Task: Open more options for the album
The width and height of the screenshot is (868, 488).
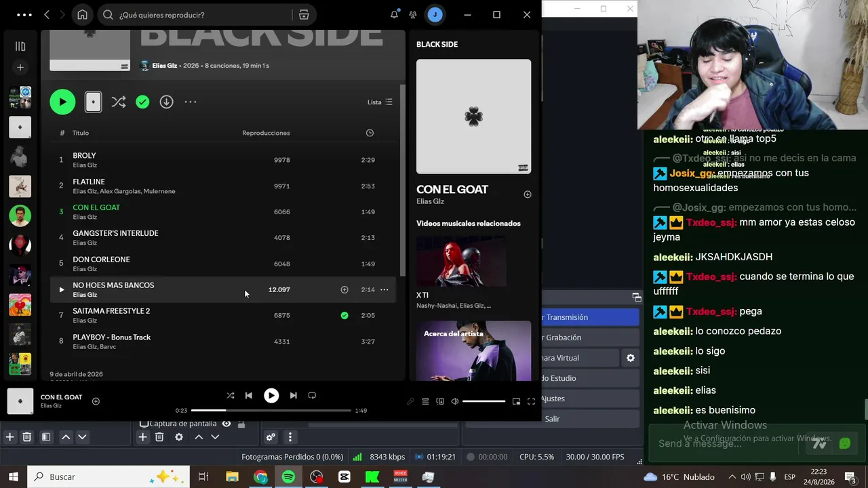Action: tap(191, 102)
